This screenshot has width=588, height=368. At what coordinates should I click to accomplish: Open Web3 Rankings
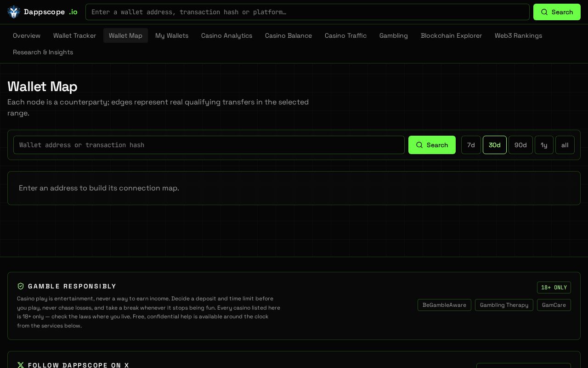[x=518, y=35]
